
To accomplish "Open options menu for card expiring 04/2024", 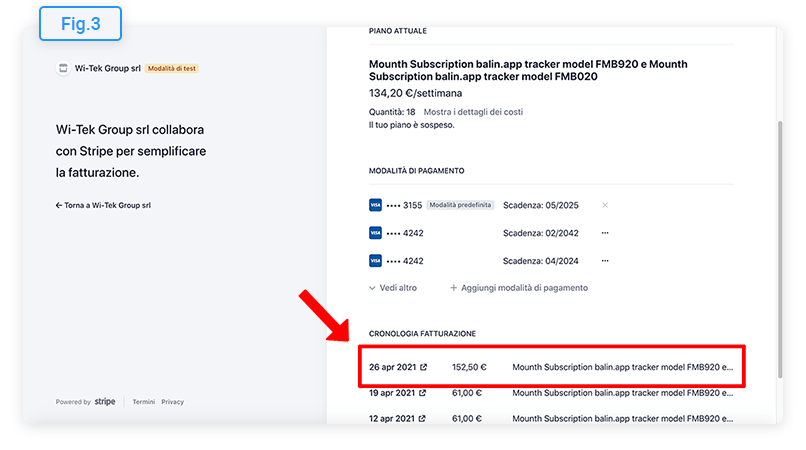I will pyautogui.click(x=605, y=261).
